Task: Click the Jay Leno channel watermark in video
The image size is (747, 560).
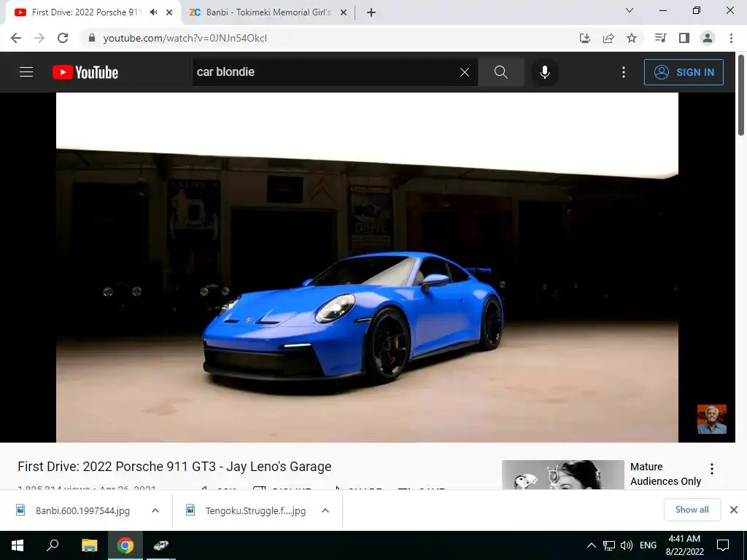Action: pyautogui.click(x=712, y=419)
